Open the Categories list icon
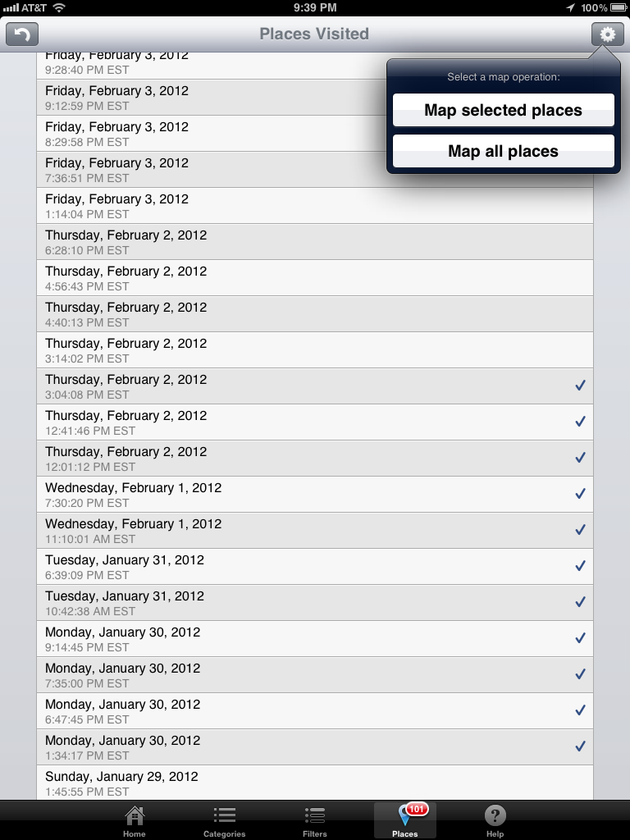Screen dimensions: 630x840 (x=225, y=816)
